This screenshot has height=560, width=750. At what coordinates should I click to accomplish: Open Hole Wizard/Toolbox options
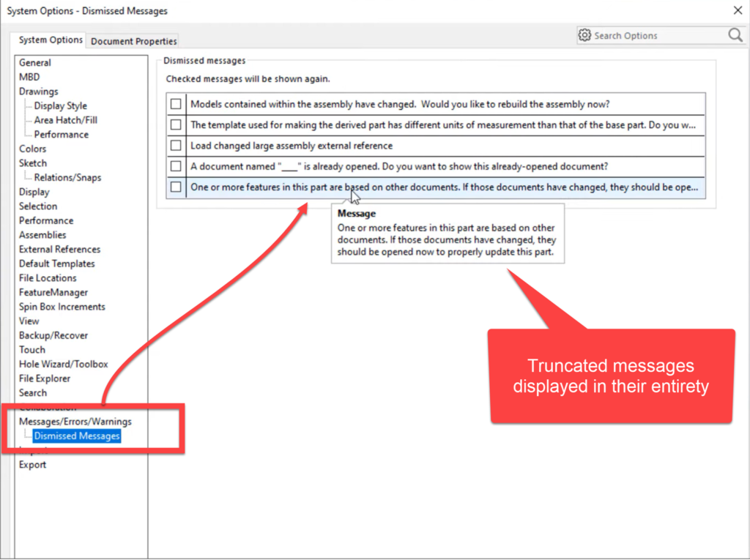coord(63,364)
